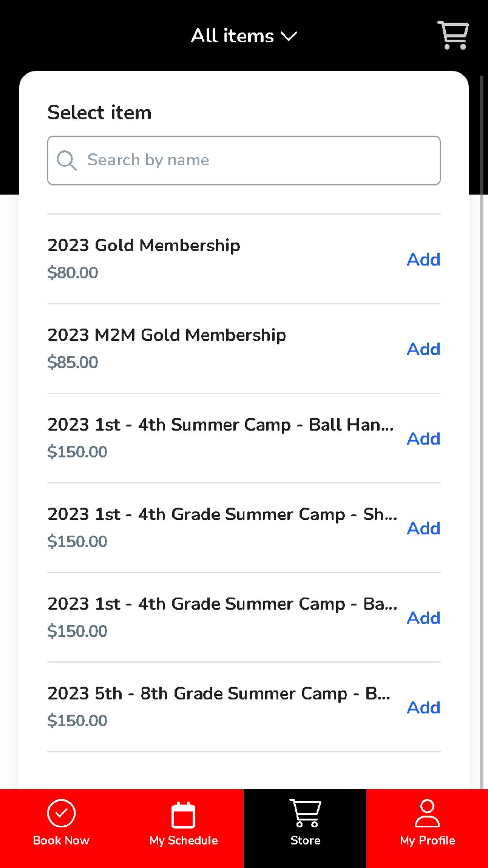Viewport: 488px width, 868px height.
Task: Switch to My Schedule tab label
Action: 183,840
